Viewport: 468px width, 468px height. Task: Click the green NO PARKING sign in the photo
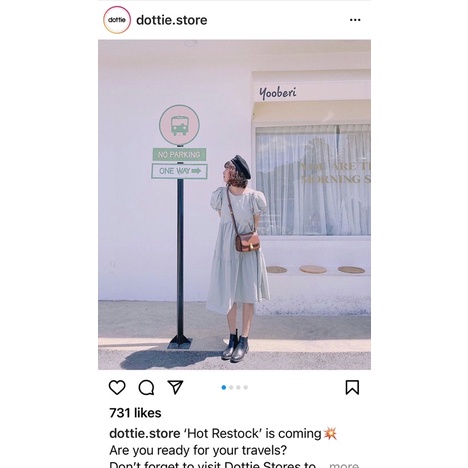click(x=179, y=154)
